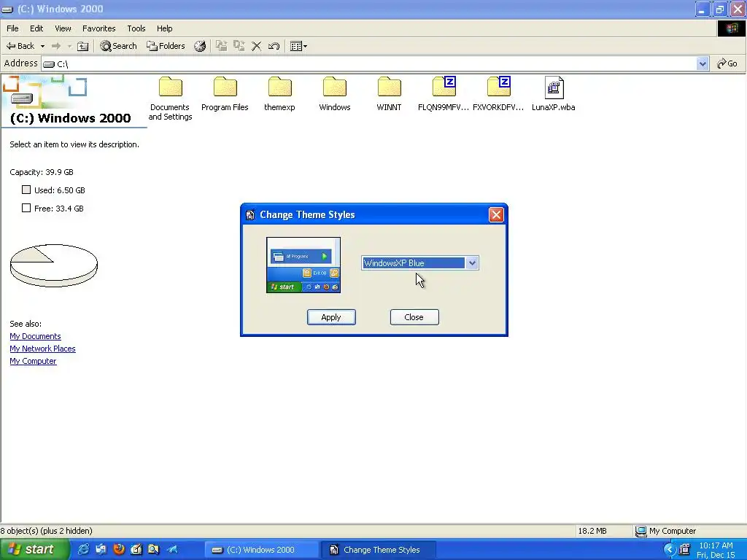Image resolution: width=747 pixels, height=560 pixels.
Task: Click the system tray network icon
Action: coord(684,550)
